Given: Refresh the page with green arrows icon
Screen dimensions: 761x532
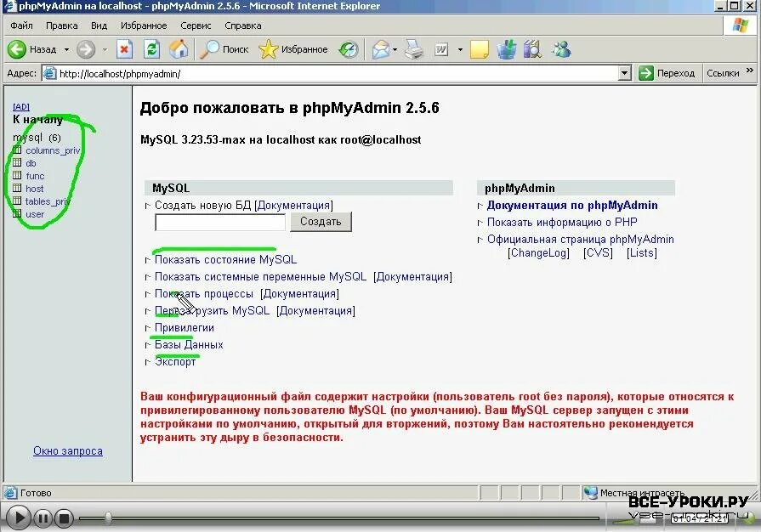Looking at the screenshot, I should pyautogui.click(x=152, y=49).
